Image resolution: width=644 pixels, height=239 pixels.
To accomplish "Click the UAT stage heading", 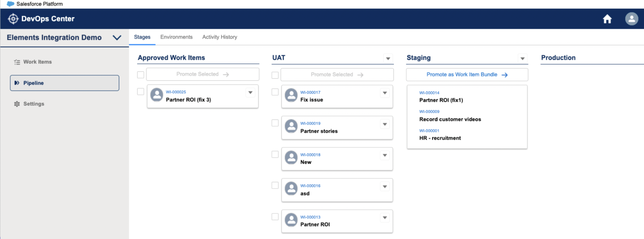I will click(279, 58).
